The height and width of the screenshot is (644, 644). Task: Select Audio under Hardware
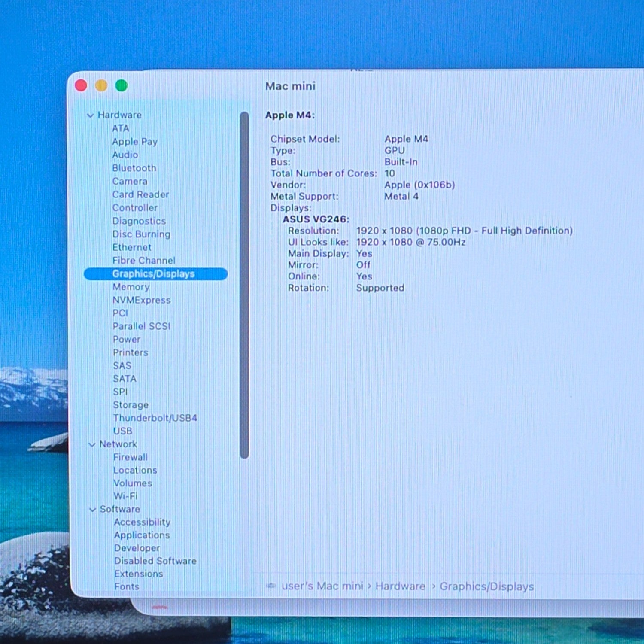point(125,155)
